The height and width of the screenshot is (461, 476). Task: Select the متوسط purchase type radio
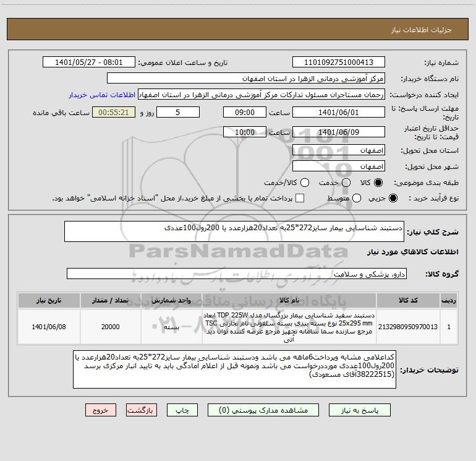click(357, 198)
